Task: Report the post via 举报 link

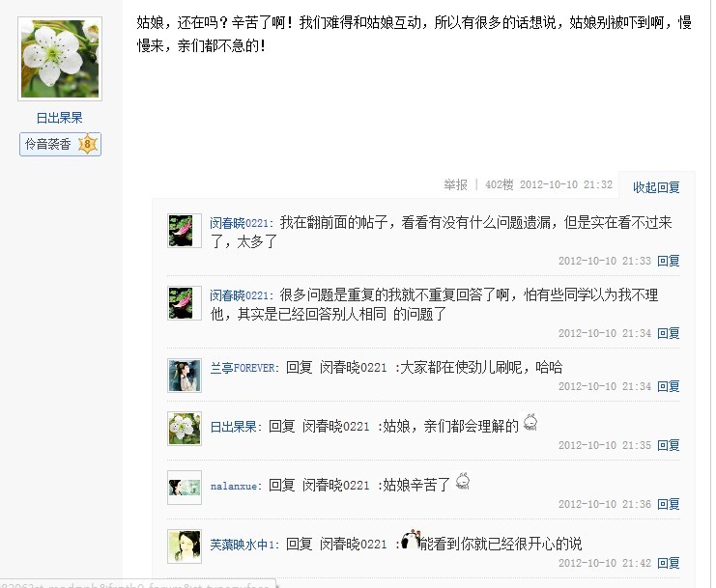Action: [x=455, y=184]
